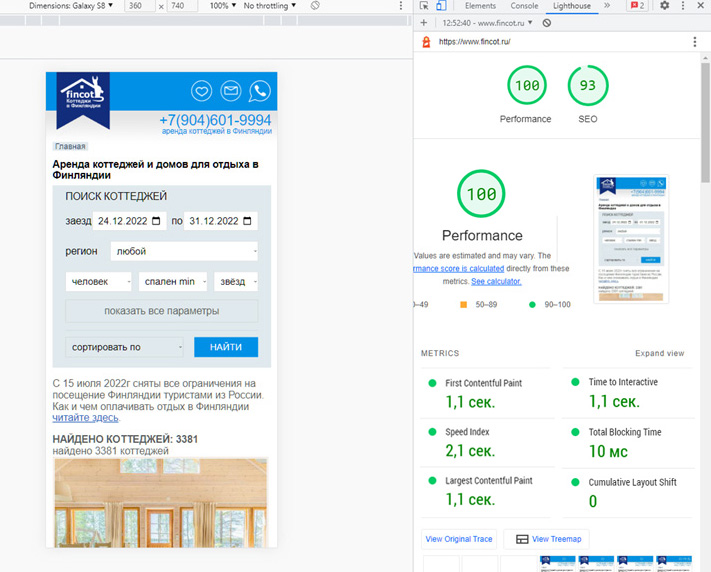
Task: Open the check-out date calendar picker icon
Action: point(247,221)
